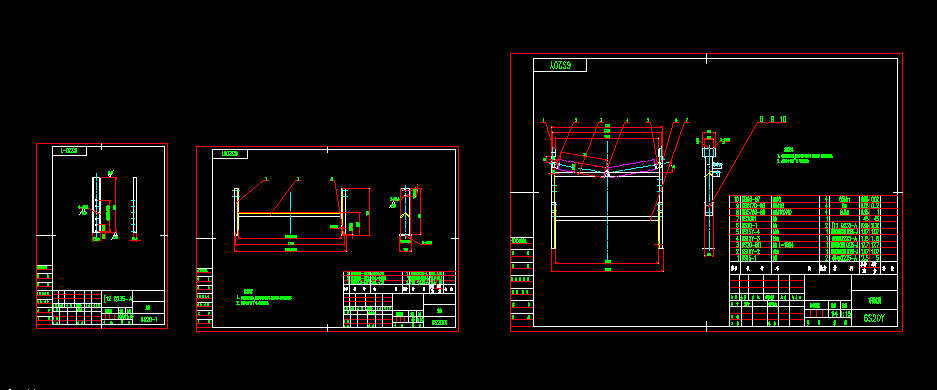Click the drawing label box atop the middle sheet
The image size is (937, 390).
tap(230, 154)
